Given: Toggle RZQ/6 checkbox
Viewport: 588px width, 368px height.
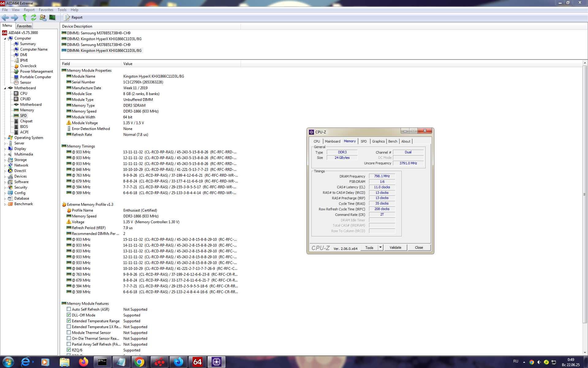Looking at the screenshot, I should (69, 350).
